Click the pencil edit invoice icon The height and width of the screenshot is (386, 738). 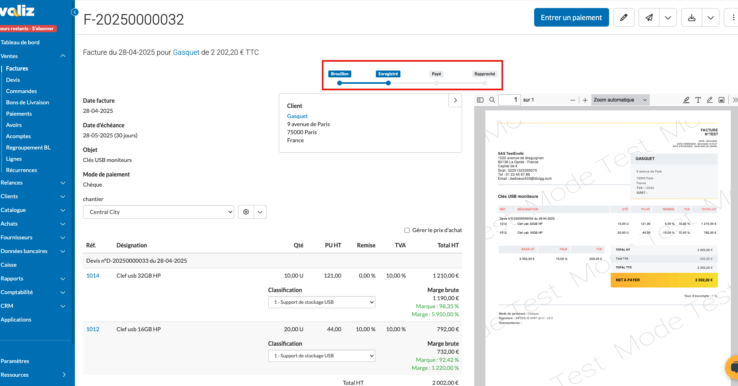click(624, 18)
